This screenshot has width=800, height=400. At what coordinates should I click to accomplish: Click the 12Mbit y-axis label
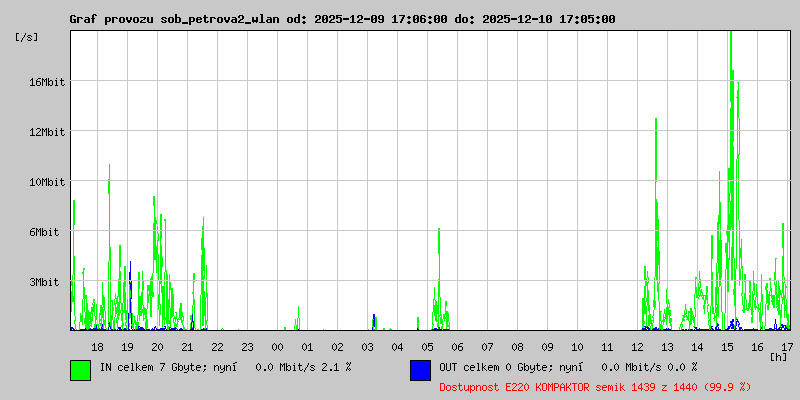[x=46, y=132]
